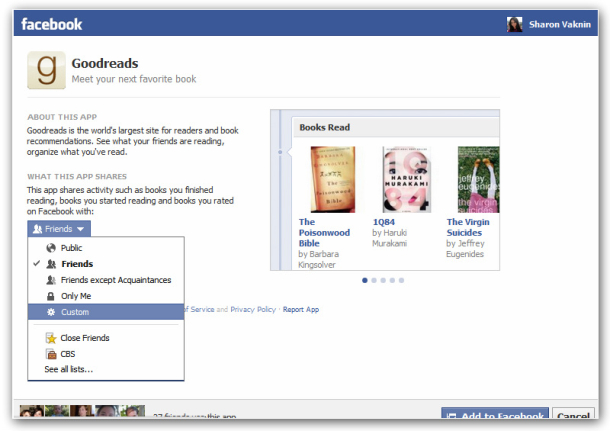Click the facebook logo
This screenshot has width=610, height=431.
tap(51, 24)
